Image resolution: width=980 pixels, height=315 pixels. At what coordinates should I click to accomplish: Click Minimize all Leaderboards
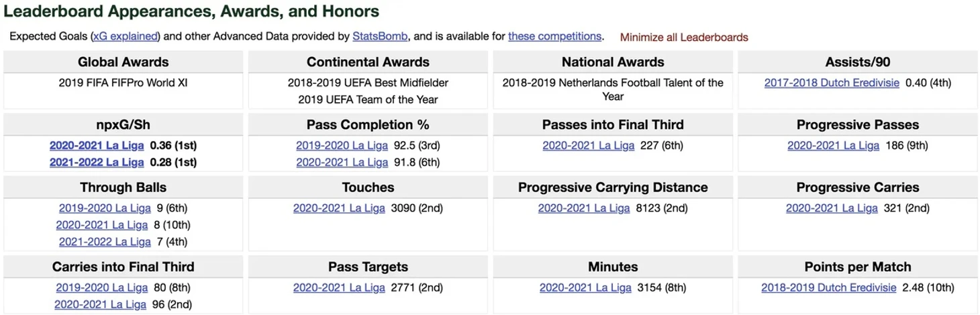pyautogui.click(x=684, y=38)
